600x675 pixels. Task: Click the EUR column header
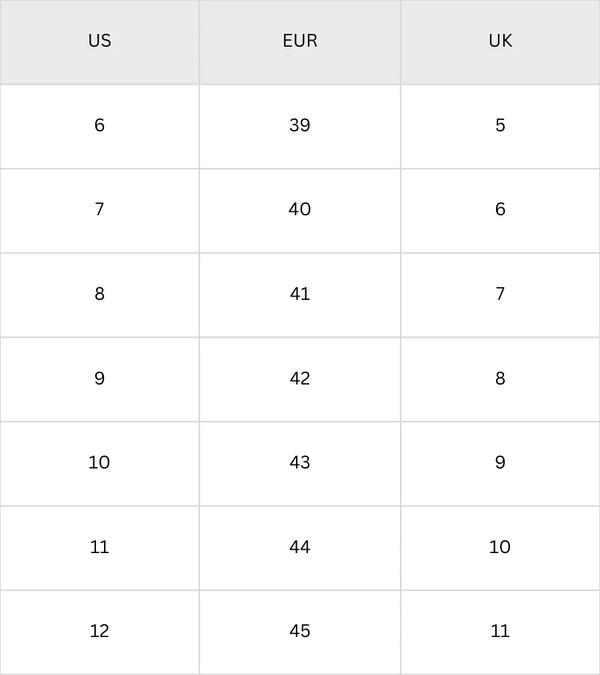click(x=300, y=41)
